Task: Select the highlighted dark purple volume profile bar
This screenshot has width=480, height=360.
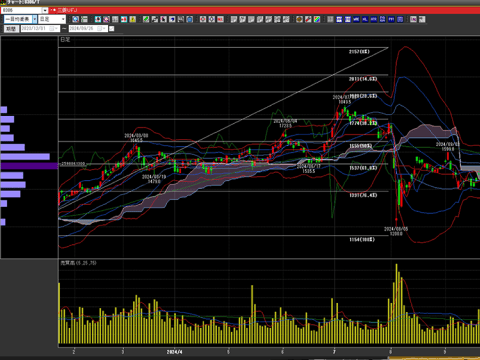Action: pos(29,166)
